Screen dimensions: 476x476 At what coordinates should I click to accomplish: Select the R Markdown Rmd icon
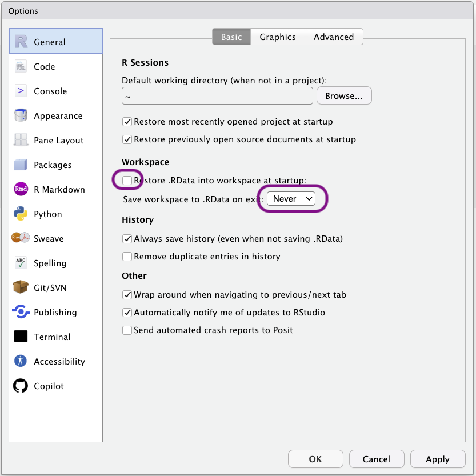[x=21, y=189]
